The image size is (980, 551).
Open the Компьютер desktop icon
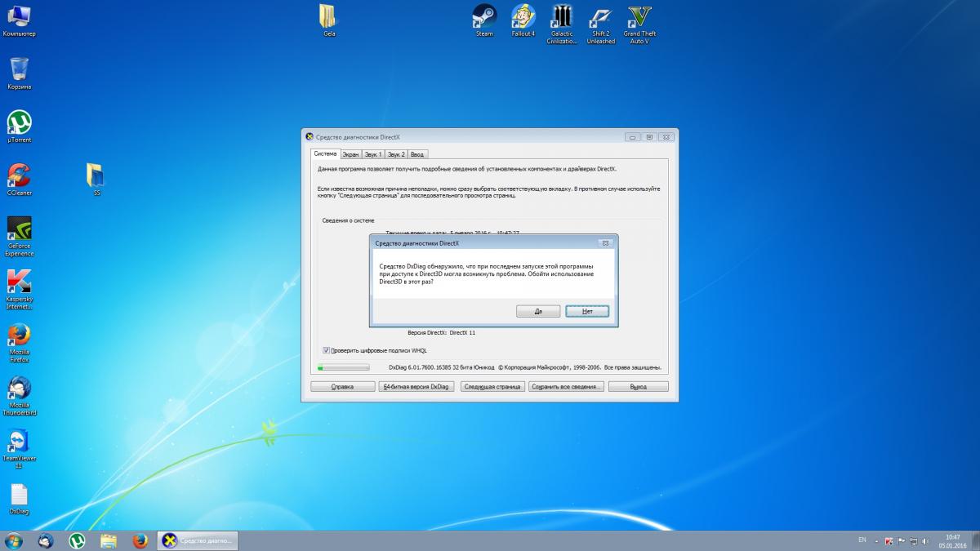19,20
